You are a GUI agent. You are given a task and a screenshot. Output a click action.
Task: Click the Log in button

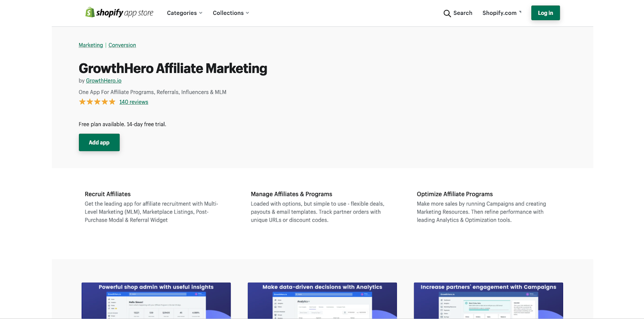[x=545, y=13]
